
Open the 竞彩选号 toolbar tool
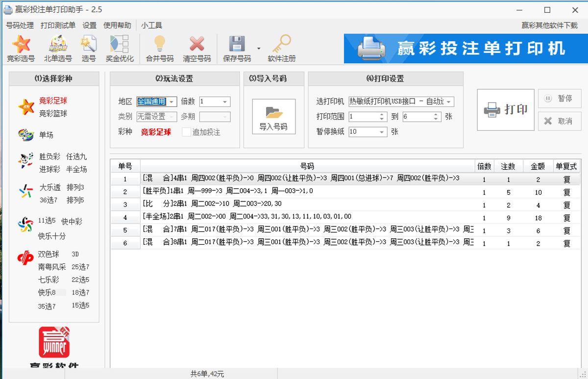[21, 49]
